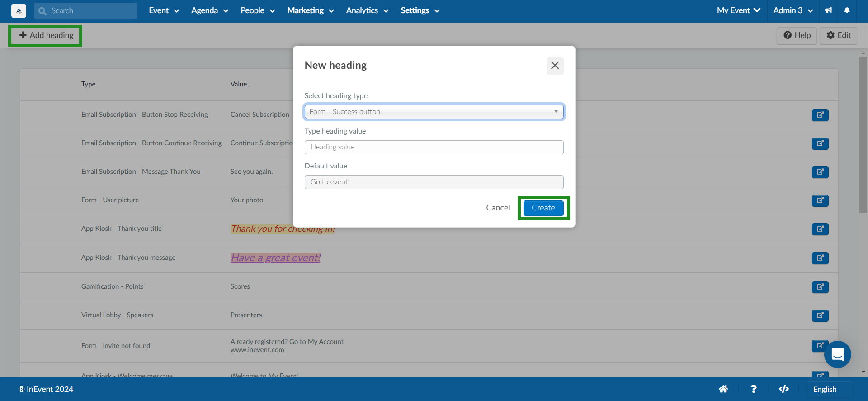Click the Default value field

click(434, 182)
